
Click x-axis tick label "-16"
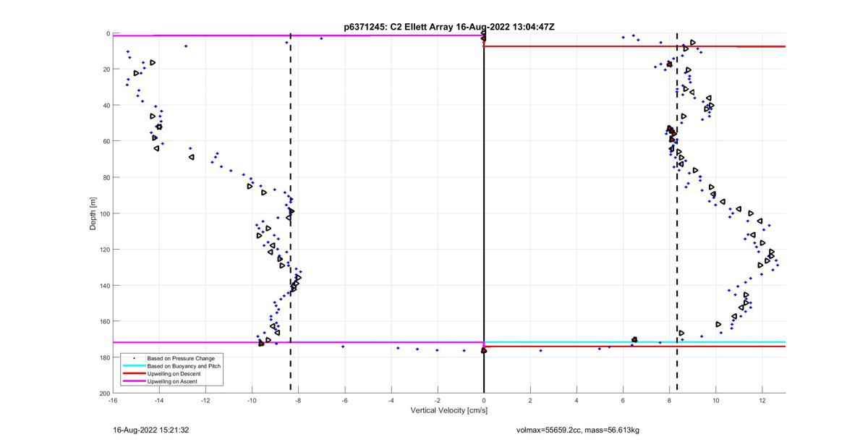point(112,400)
